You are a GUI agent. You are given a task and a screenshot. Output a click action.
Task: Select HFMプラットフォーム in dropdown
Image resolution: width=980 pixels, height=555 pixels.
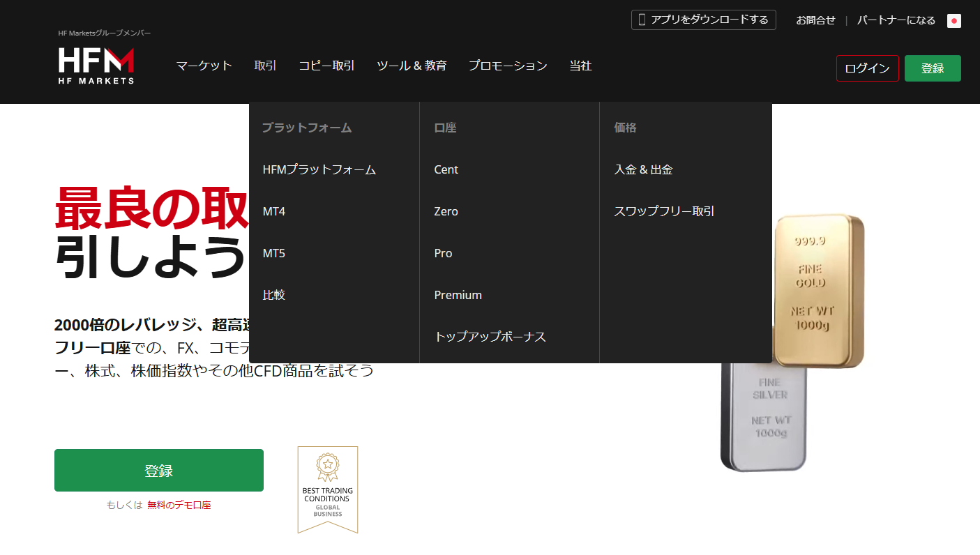pyautogui.click(x=319, y=169)
